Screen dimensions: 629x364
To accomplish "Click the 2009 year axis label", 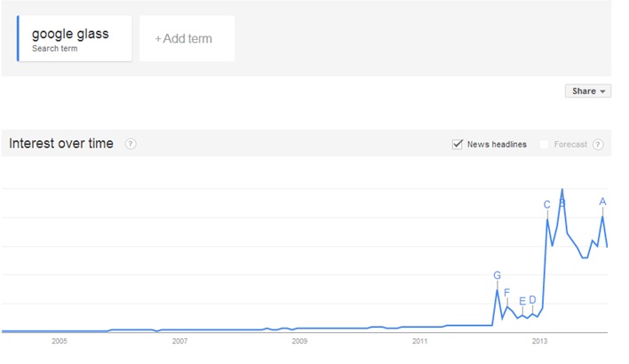I will (x=299, y=341).
